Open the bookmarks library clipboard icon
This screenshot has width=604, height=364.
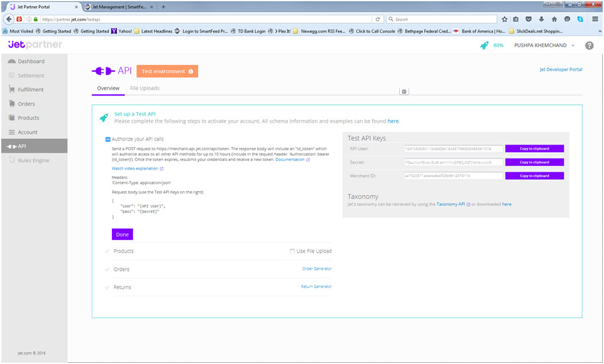(x=516, y=19)
